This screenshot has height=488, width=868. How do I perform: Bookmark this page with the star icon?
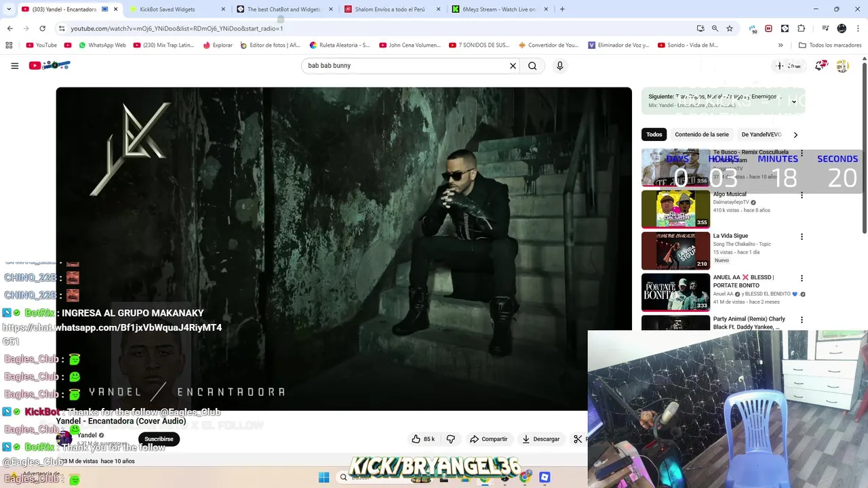point(730,28)
